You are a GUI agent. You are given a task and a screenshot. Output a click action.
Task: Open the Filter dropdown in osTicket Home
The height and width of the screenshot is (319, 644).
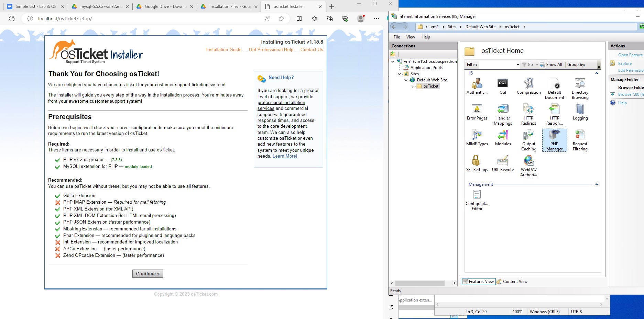pyautogui.click(x=517, y=65)
